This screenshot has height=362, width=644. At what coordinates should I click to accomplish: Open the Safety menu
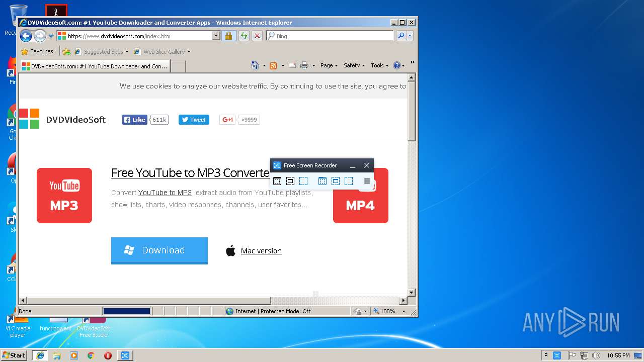point(354,65)
